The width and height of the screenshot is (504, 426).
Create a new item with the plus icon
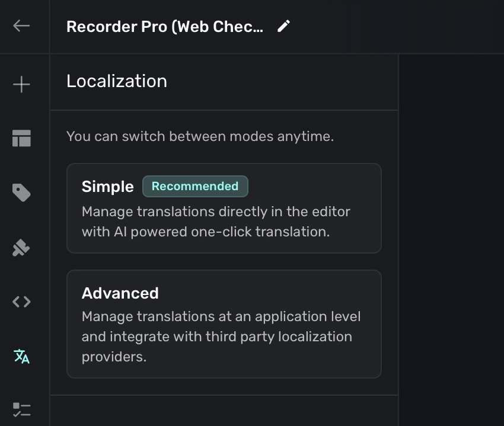[22, 84]
